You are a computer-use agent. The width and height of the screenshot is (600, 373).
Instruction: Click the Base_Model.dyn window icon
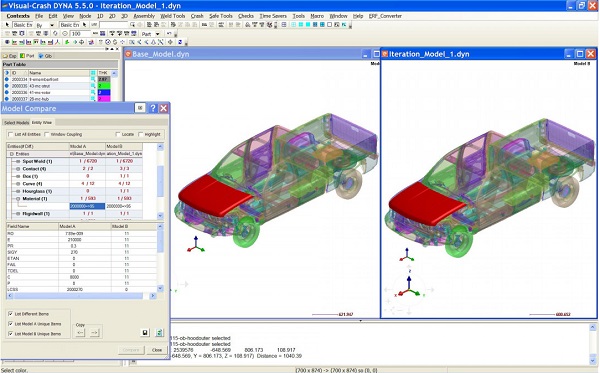128,54
